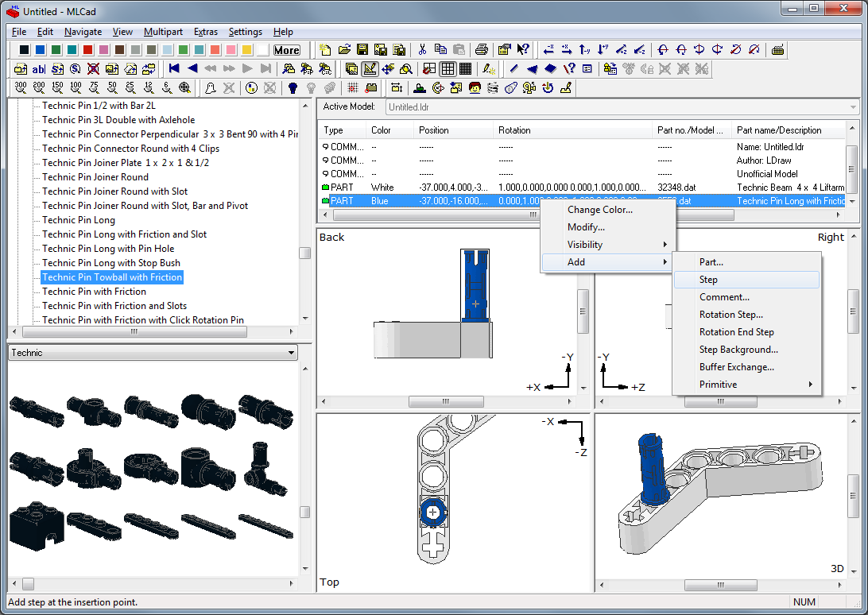The image size is (868, 615).
Task: Expand the Visibility submenu
Action: (608, 245)
